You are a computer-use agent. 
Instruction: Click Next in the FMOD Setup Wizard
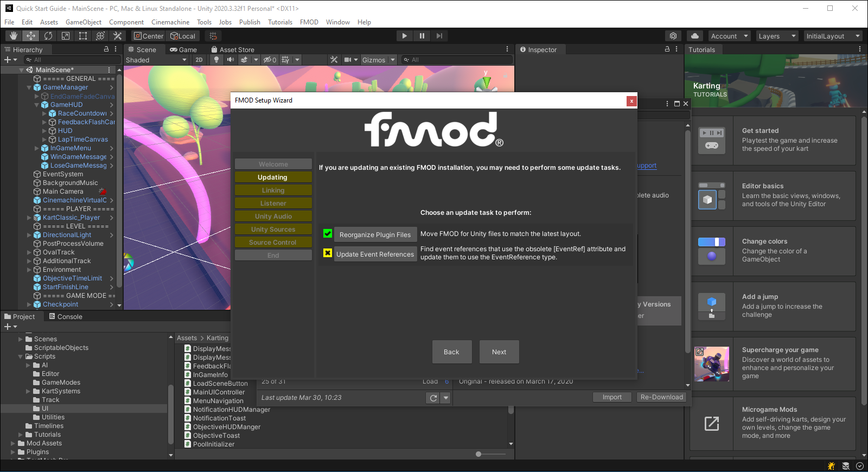499,352
